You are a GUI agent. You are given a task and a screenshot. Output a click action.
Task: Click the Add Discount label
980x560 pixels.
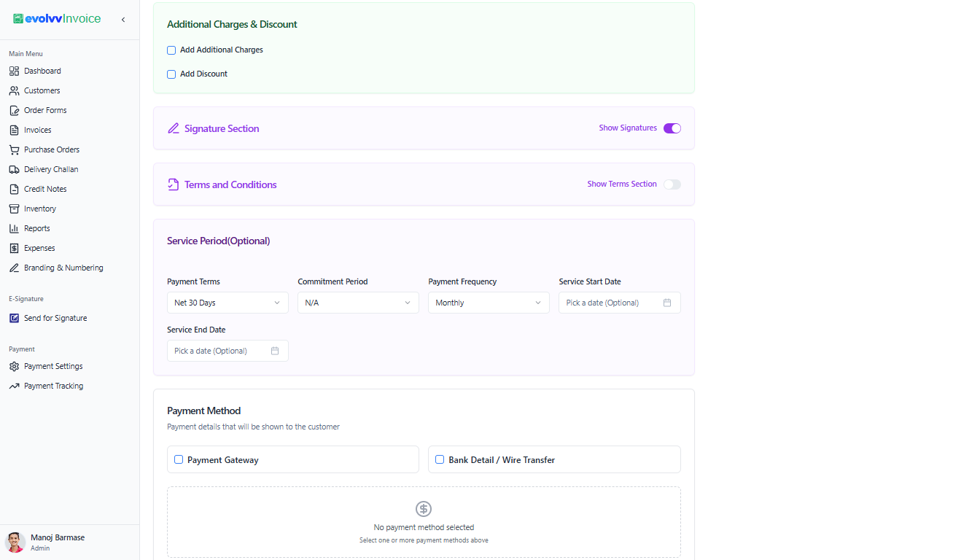point(204,74)
